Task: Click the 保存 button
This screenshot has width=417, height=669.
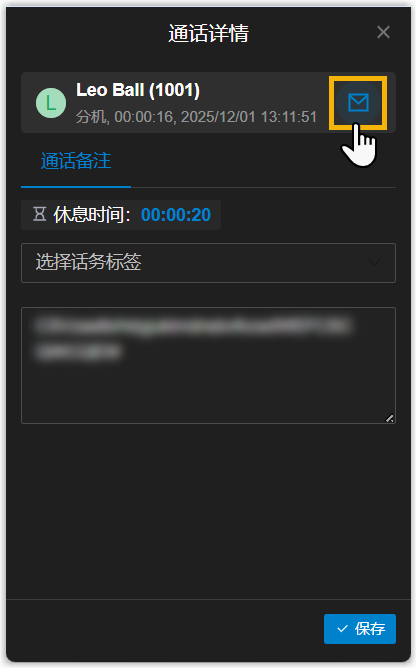Action: (x=360, y=628)
